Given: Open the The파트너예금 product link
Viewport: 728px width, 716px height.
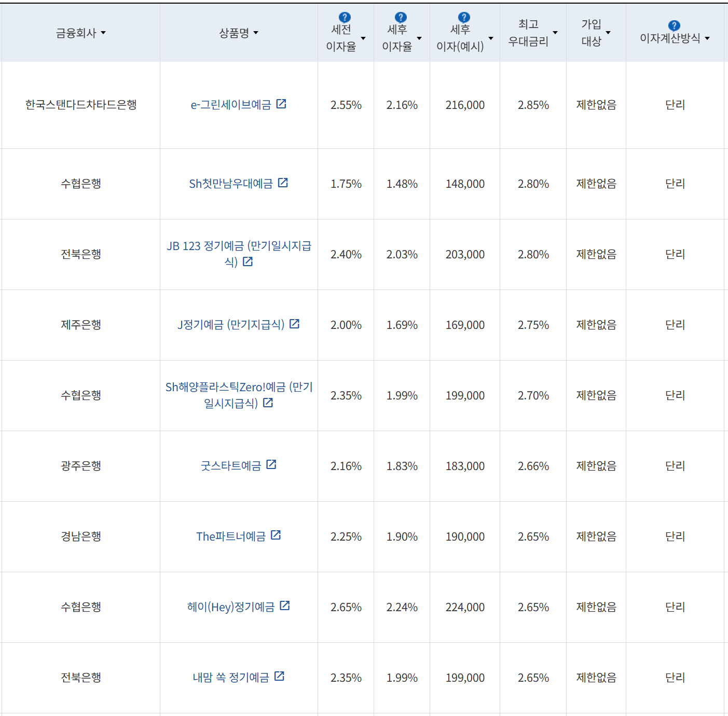Looking at the screenshot, I should [x=232, y=536].
